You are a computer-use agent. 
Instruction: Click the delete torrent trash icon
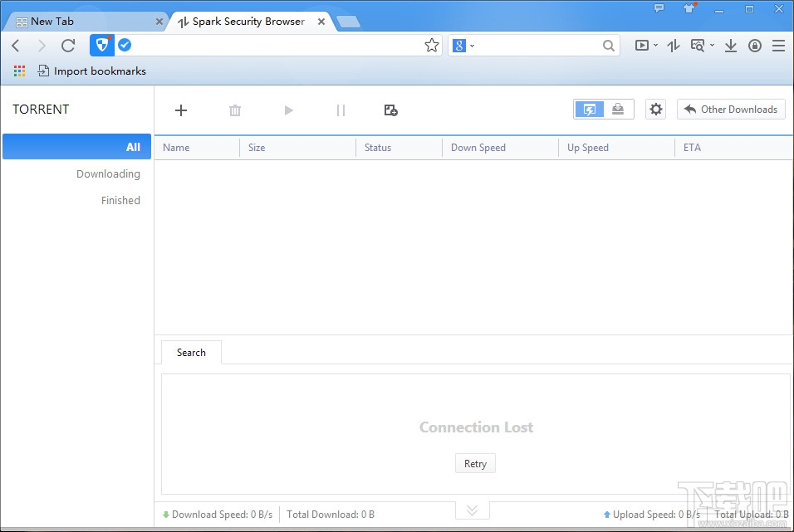tap(235, 110)
